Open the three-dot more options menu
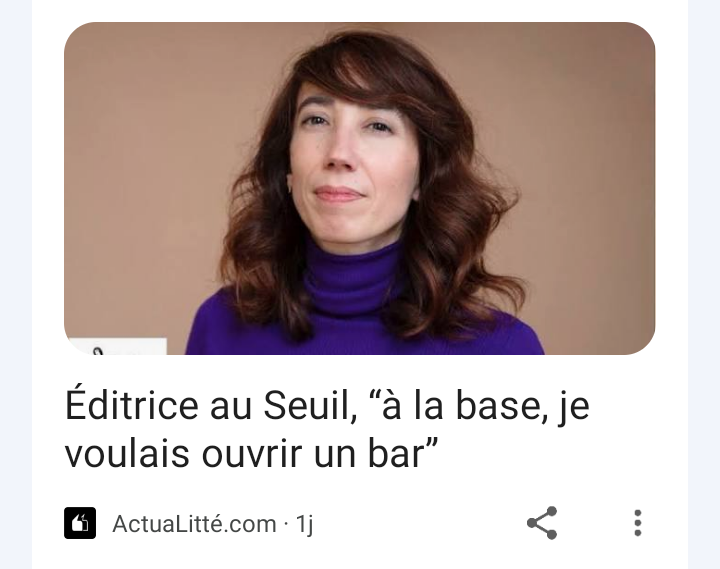This screenshot has height=569, width=720. pyautogui.click(x=637, y=523)
